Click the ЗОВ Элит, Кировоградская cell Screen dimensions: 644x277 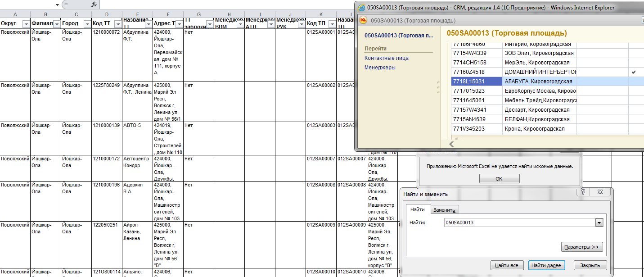(x=539, y=53)
